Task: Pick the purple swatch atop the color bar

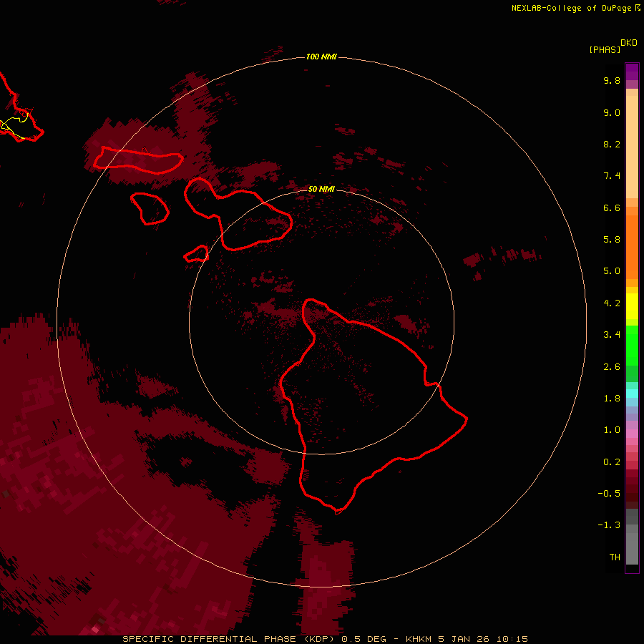Action: tap(632, 72)
